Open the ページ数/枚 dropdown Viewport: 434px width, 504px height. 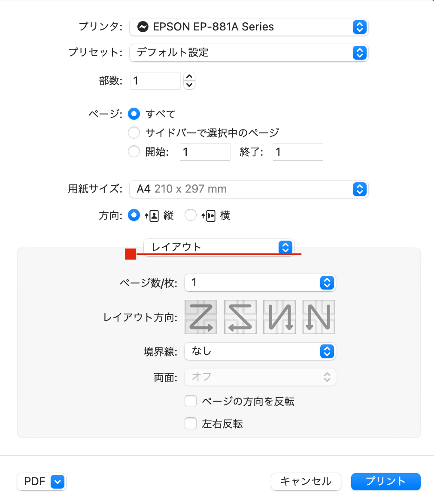click(260, 282)
